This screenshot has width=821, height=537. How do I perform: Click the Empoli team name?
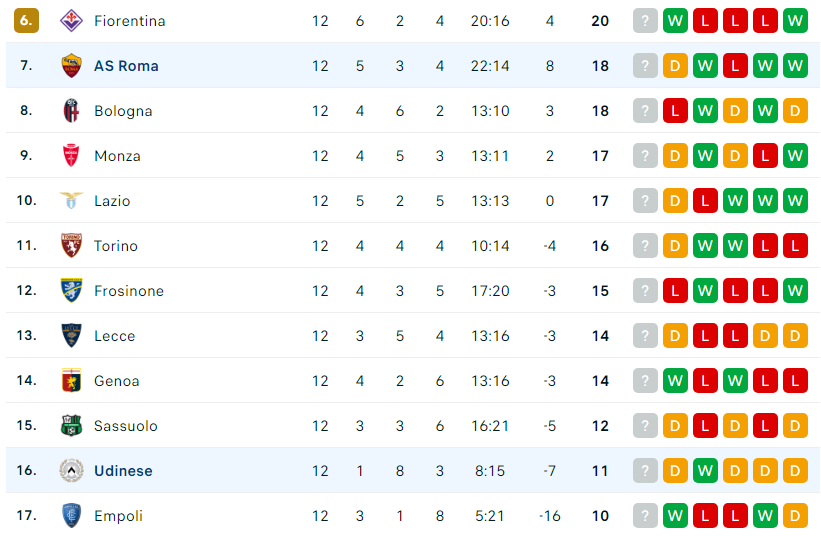pos(118,516)
